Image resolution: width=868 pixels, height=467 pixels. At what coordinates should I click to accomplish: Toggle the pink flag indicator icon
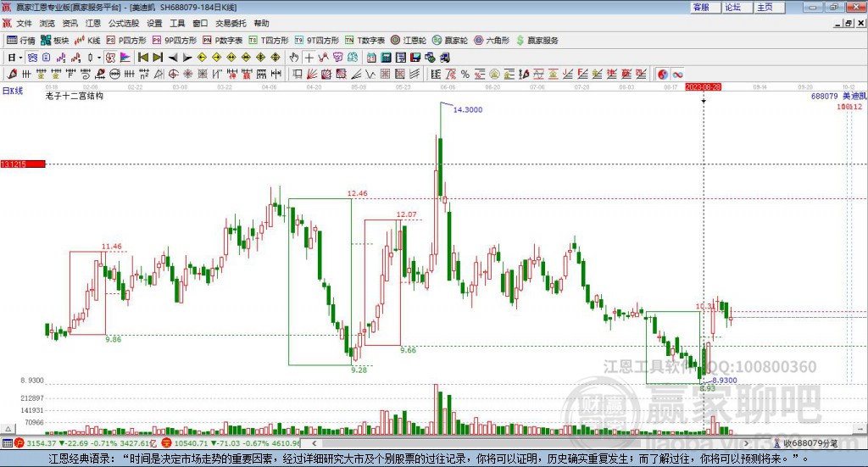(x=125, y=58)
